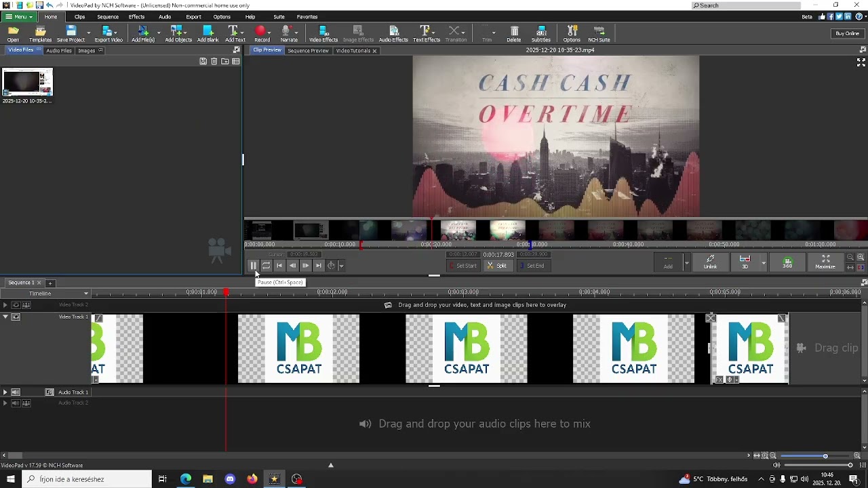Click the Add Blank icon
Image resolution: width=868 pixels, height=488 pixels.
pyautogui.click(x=208, y=34)
